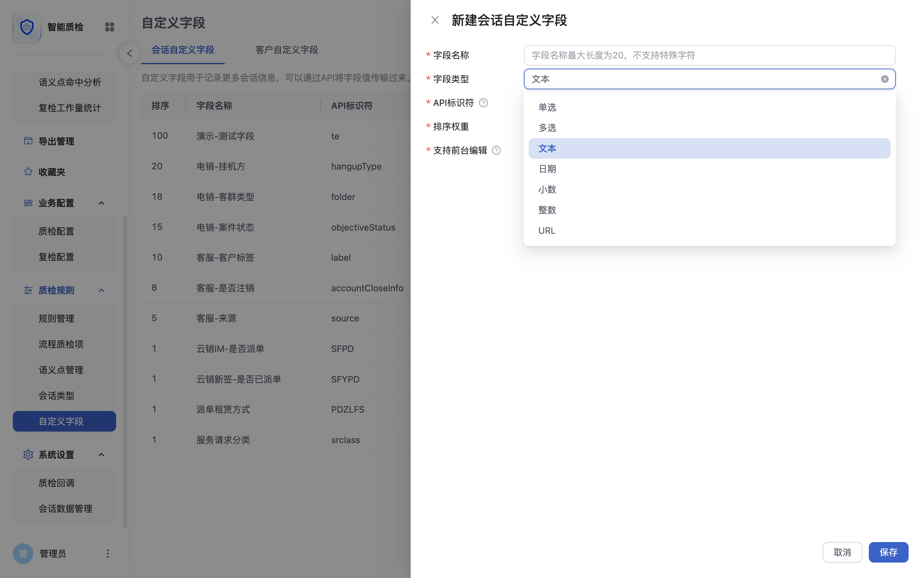Select 日期 from the field type list
The width and height of the screenshot is (924, 578).
(709, 169)
